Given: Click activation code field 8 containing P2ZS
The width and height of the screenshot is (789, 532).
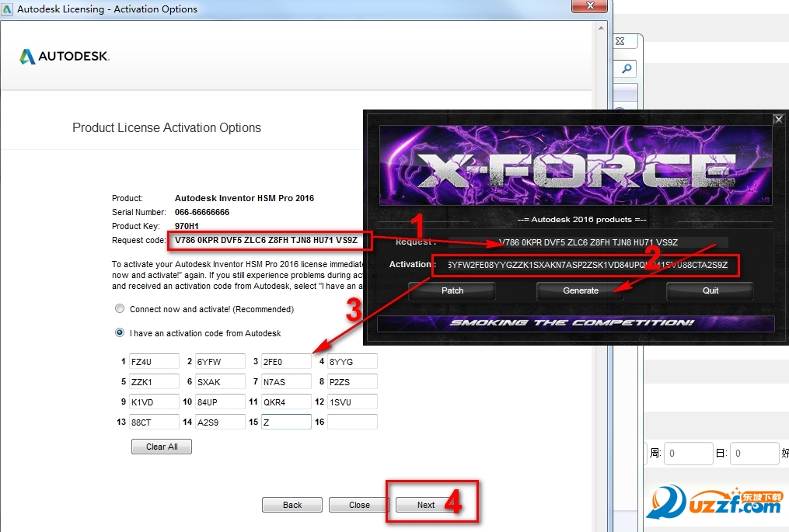Looking at the screenshot, I should (x=352, y=381).
